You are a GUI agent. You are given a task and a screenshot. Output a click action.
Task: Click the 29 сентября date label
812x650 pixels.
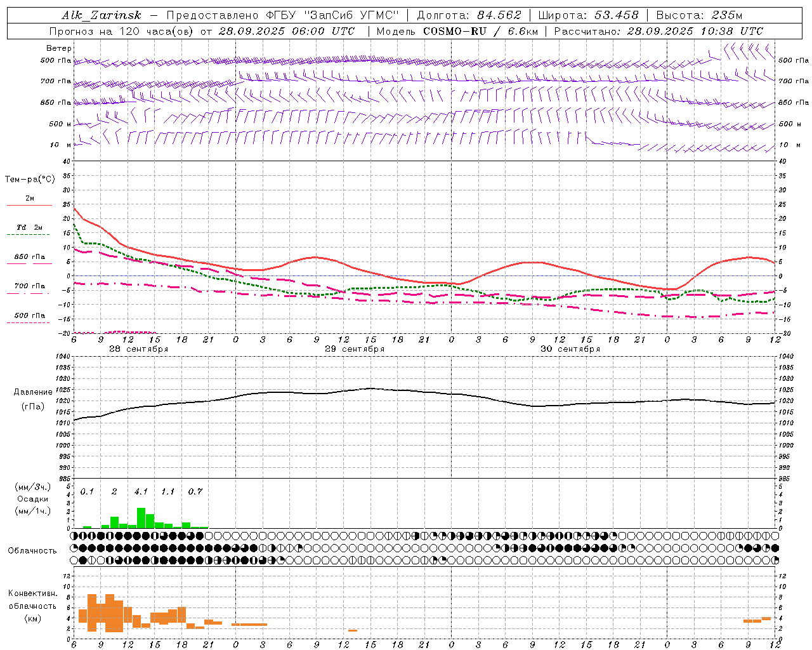[x=355, y=349]
